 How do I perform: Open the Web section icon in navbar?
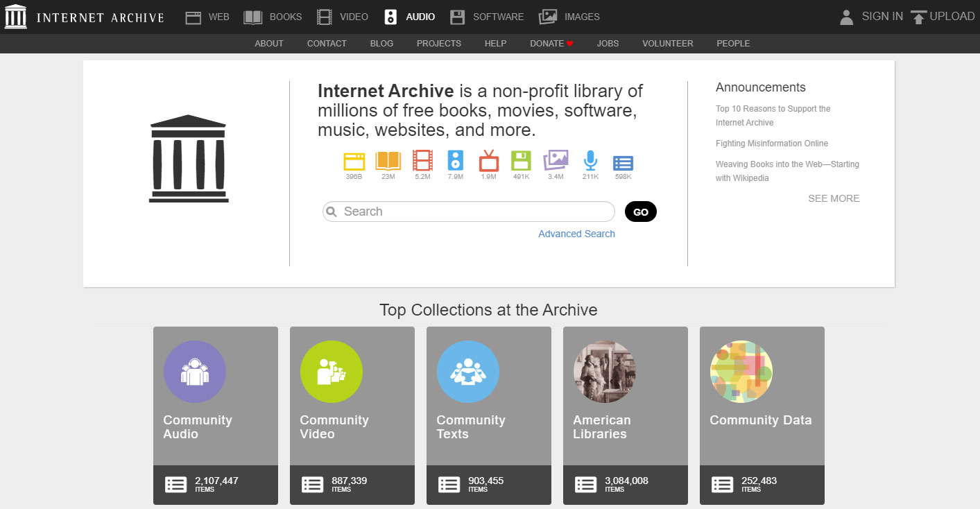[194, 17]
